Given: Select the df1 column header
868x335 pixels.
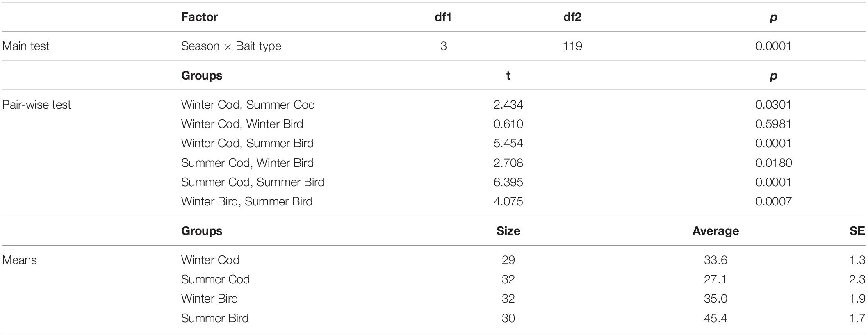Looking at the screenshot, I should point(443,17).
